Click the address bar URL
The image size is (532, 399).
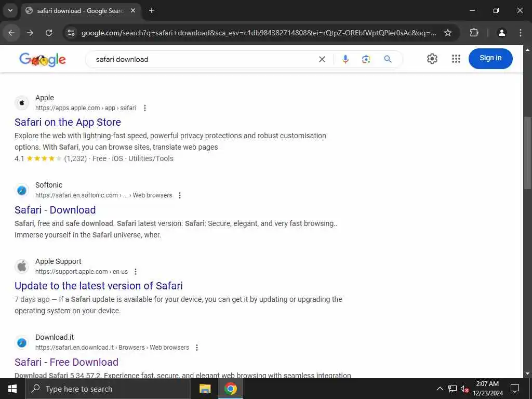click(259, 33)
